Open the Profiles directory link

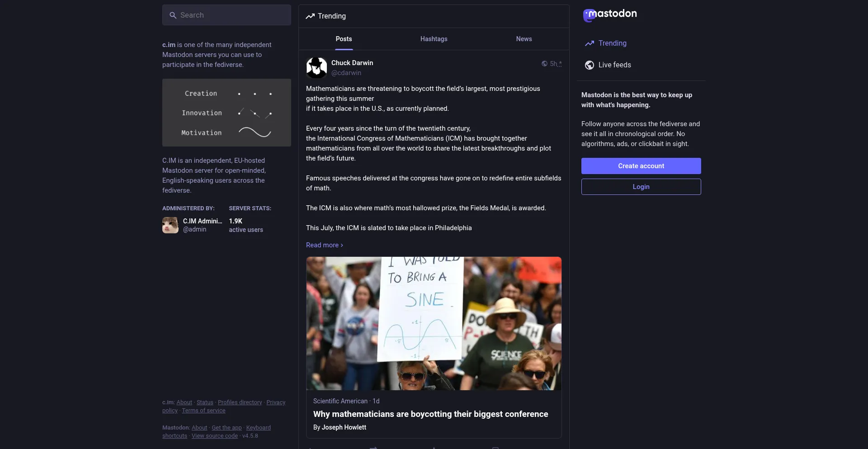[240, 402]
